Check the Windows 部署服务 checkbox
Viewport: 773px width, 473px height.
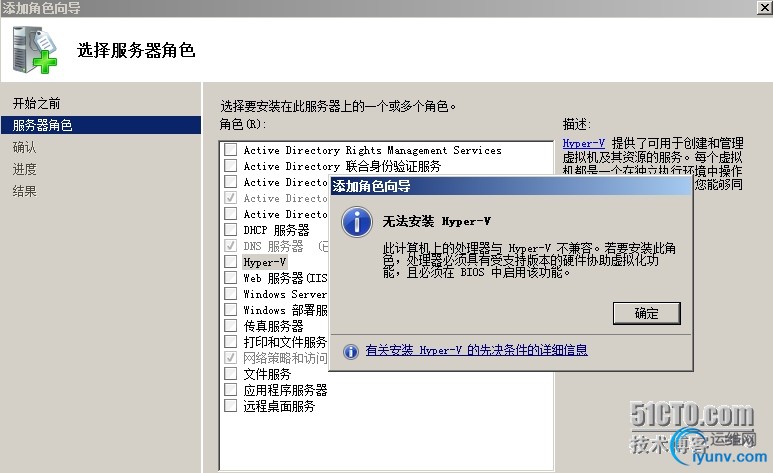[231, 309]
